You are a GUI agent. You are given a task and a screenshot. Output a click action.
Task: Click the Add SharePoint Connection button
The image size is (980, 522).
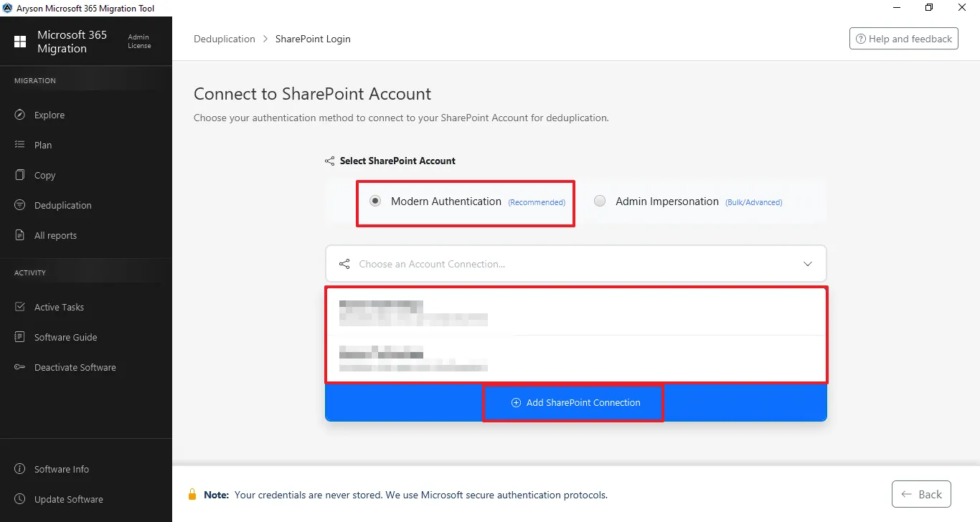pyautogui.click(x=575, y=403)
